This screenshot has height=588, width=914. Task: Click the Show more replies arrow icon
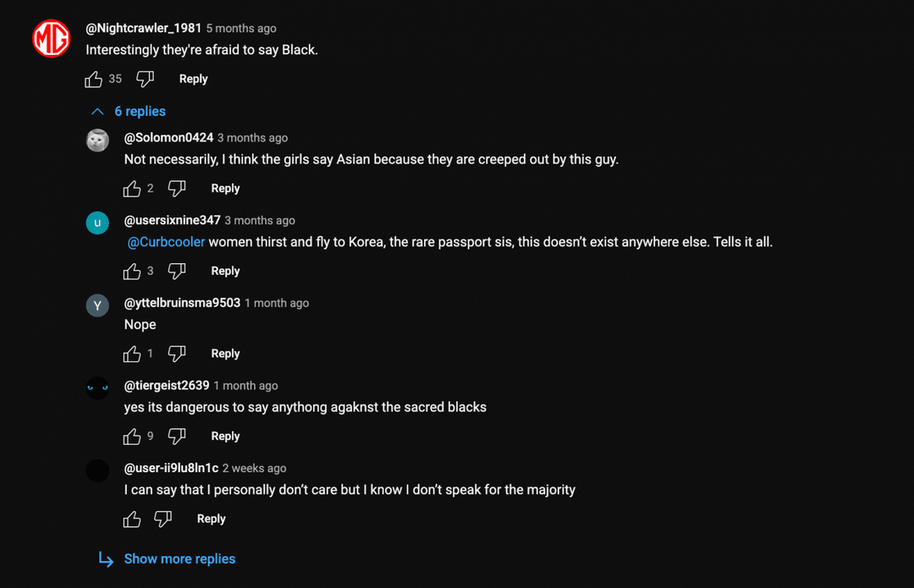(x=105, y=559)
